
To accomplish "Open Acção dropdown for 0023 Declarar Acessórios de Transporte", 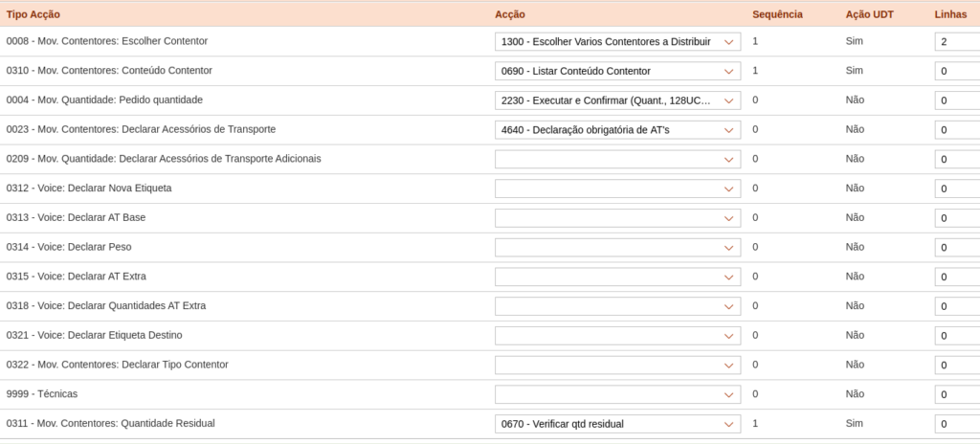I will click(x=617, y=129).
